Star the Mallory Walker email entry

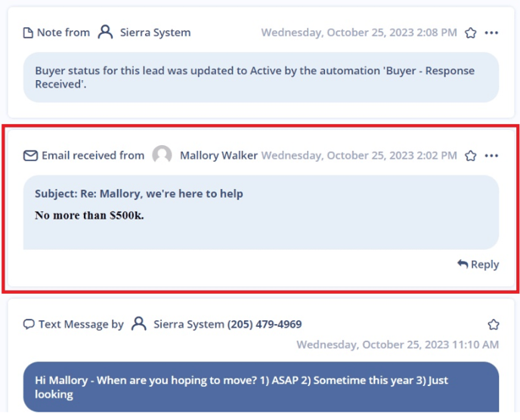pyautogui.click(x=470, y=156)
